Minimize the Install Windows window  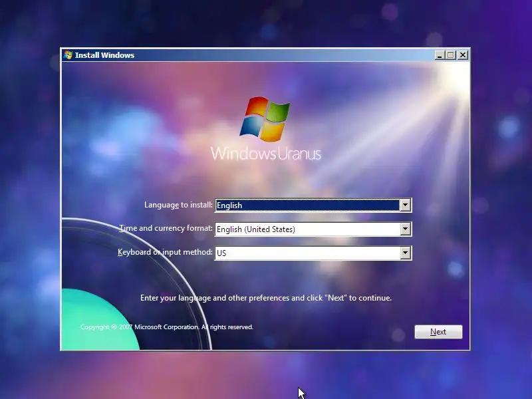[440, 55]
